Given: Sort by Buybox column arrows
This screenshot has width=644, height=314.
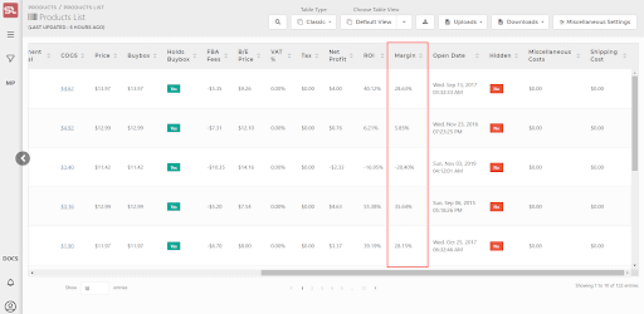Looking at the screenshot, I should (x=155, y=55).
